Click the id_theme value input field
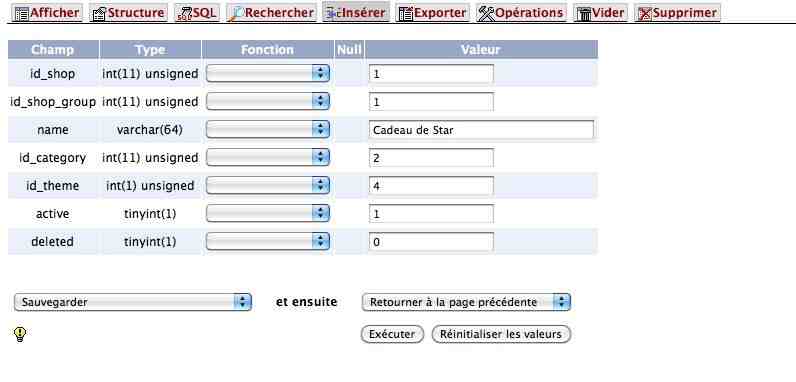The height and width of the screenshot is (382, 796). point(431,186)
